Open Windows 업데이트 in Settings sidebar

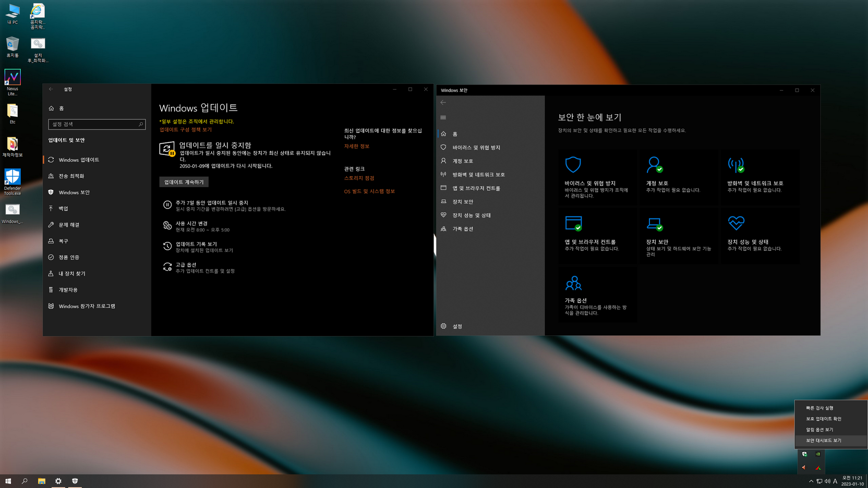coord(97,160)
